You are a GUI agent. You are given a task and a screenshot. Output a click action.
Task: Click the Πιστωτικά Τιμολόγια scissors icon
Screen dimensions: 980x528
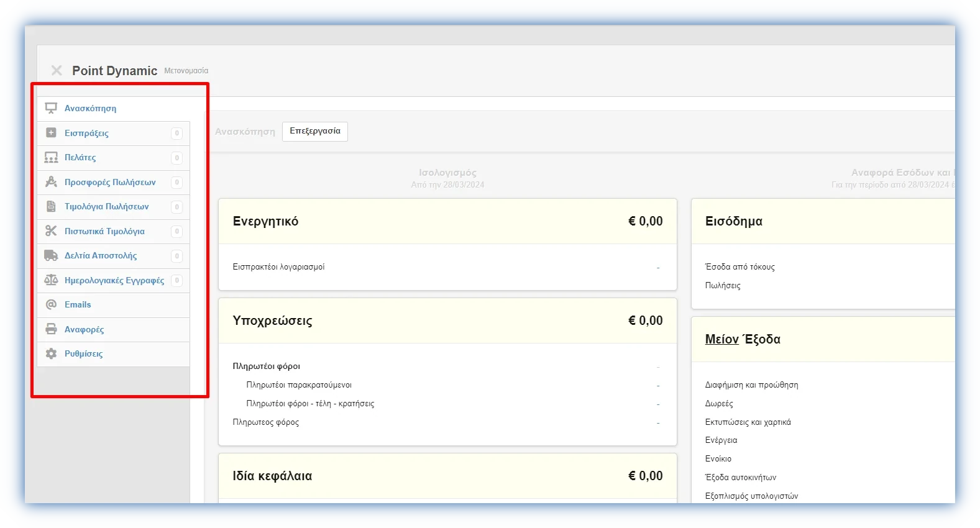click(51, 231)
